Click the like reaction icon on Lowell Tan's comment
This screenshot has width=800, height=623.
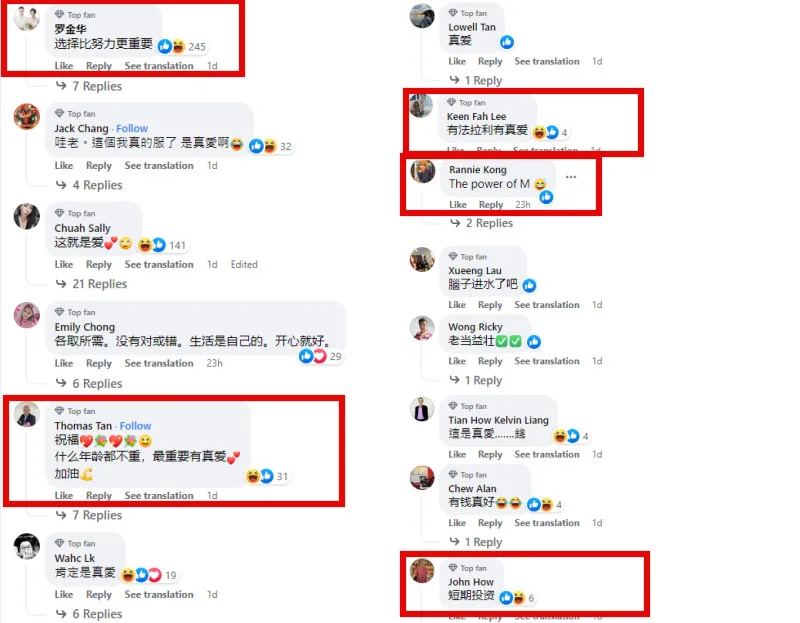coord(507,42)
